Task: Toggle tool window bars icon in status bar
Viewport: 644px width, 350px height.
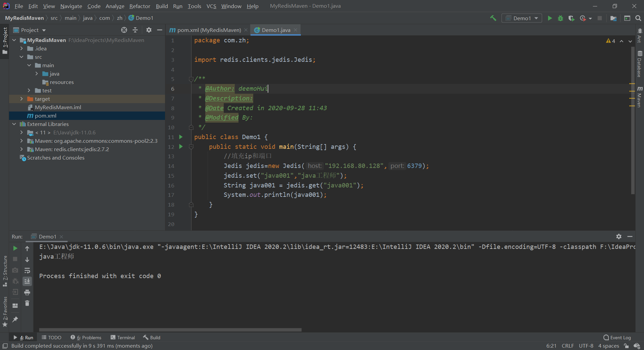Action: coord(5,346)
